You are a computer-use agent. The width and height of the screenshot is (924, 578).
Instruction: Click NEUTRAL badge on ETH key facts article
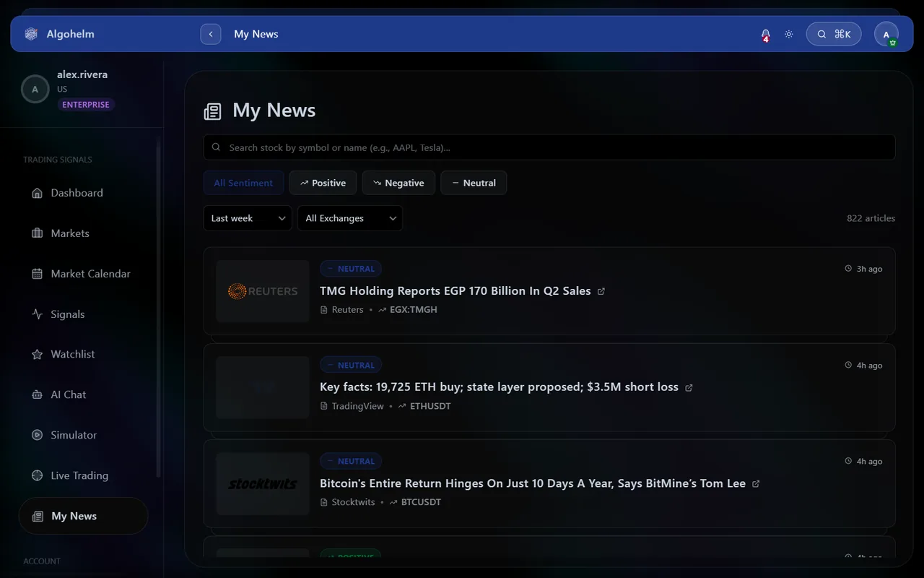point(351,365)
